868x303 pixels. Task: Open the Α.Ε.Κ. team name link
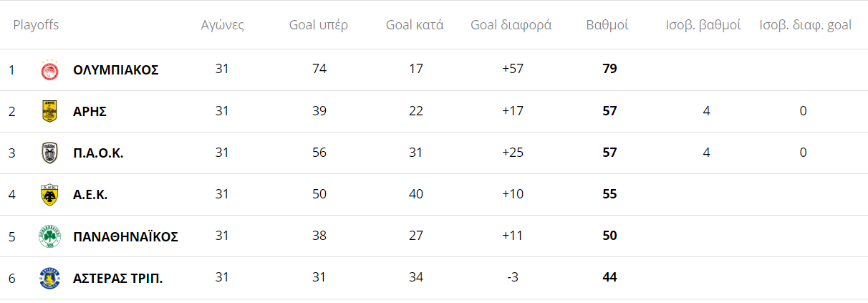click(x=90, y=194)
